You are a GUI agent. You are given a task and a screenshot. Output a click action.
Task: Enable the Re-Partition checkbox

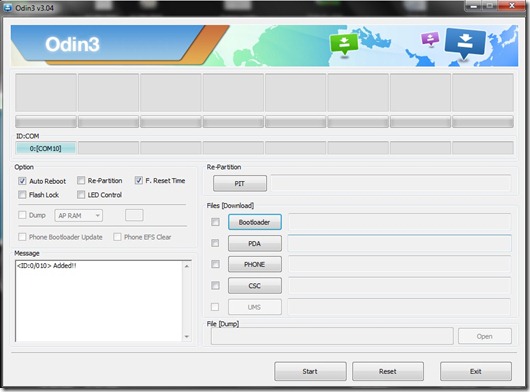(81, 180)
